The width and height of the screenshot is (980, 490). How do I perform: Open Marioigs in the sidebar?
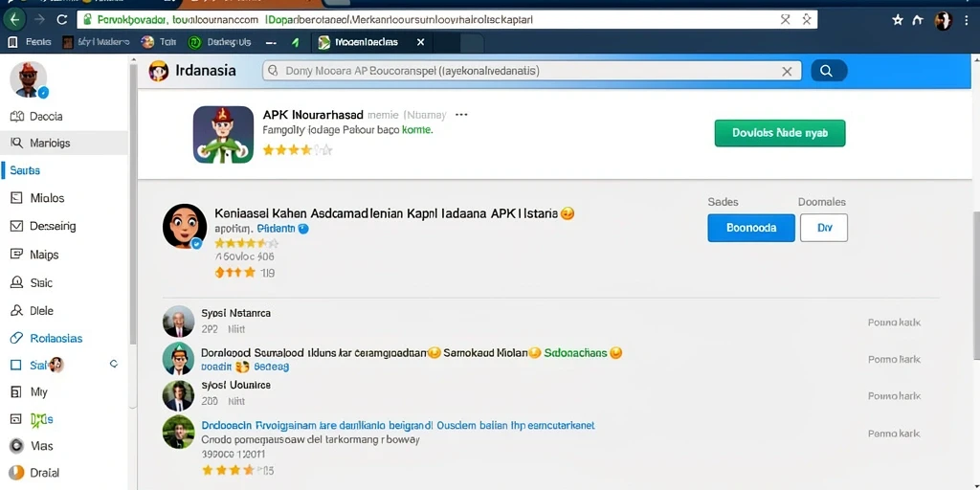tap(64, 144)
